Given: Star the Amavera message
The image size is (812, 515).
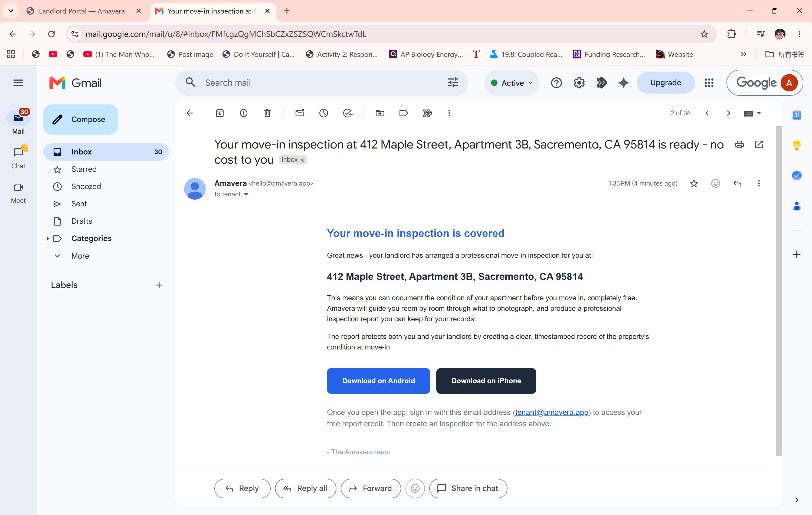Looking at the screenshot, I should coord(694,183).
